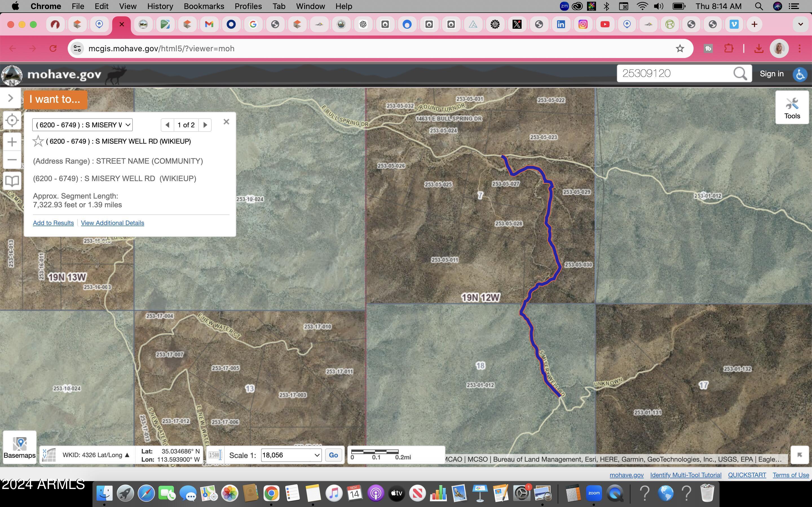
Task: Open the result segment dropdown
Action: [82, 124]
